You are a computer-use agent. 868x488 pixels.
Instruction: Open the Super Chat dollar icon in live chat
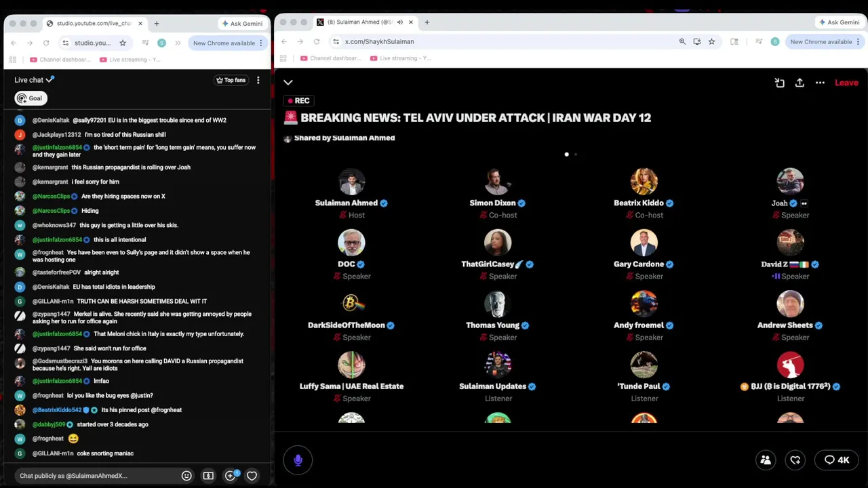click(208, 476)
